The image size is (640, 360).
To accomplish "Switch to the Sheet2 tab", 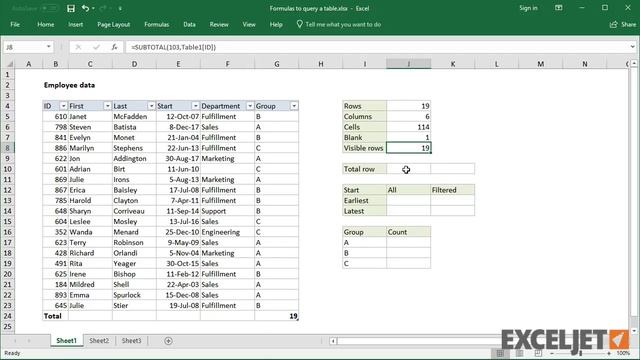I will [99, 340].
